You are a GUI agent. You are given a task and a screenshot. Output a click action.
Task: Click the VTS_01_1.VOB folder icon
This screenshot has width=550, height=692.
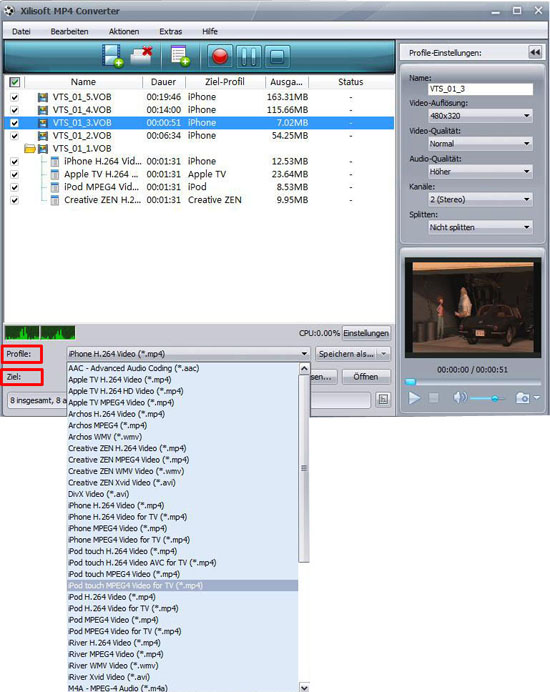(x=30, y=148)
